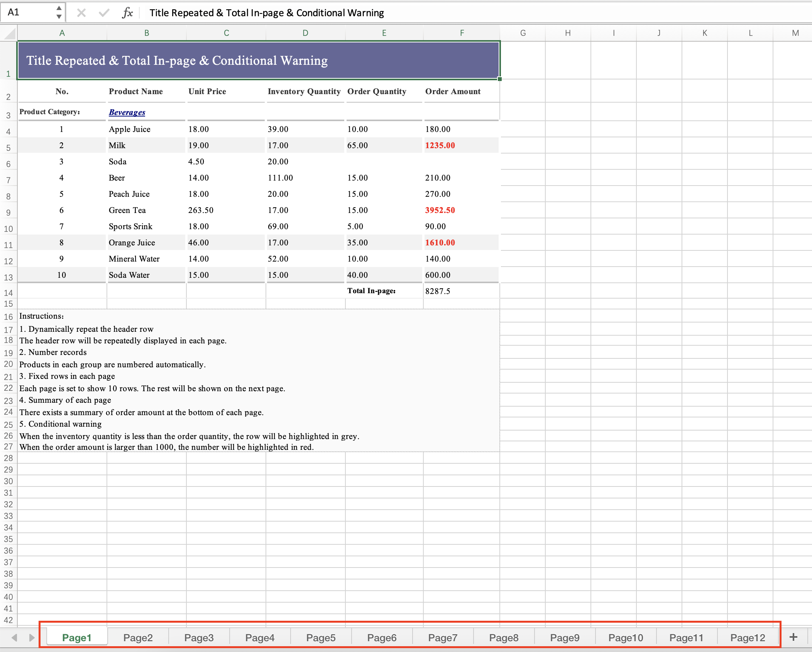Click the fx insert function icon
The width and height of the screenshot is (812, 652).
tap(128, 12)
